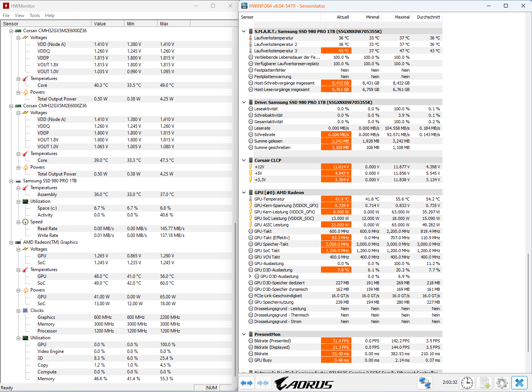Click the Voltages icon under AMD Radeon Graphics

tap(25, 249)
